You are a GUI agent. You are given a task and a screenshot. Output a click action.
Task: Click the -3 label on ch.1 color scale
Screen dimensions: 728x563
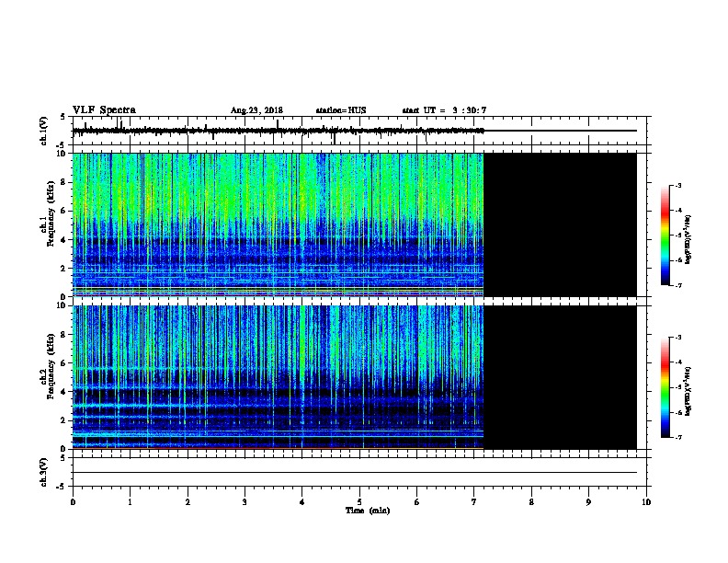(677, 185)
